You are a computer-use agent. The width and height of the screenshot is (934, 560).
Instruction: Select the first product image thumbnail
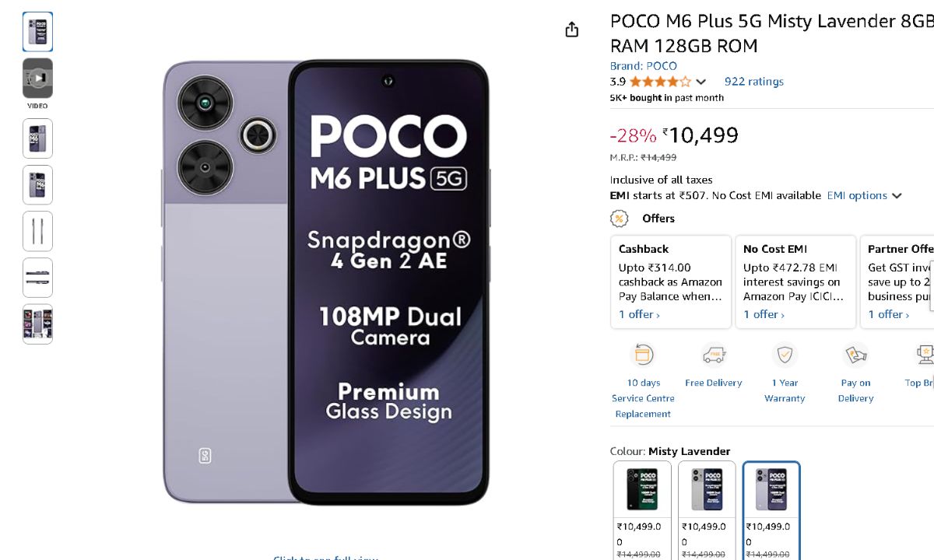point(38,32)
